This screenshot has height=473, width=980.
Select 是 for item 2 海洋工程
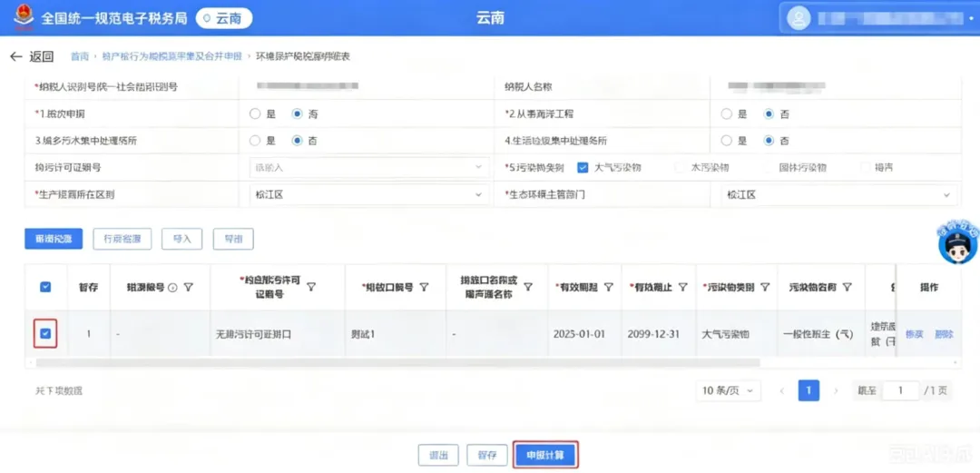[x=726, y=113]
